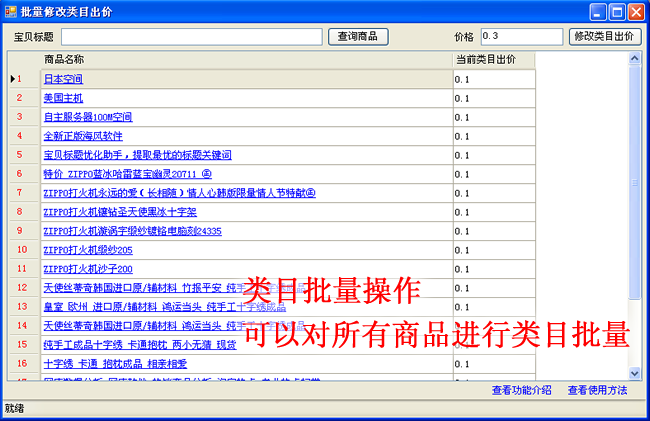
Task: Click the bid cell of row 3
Action: (x=493, y=117)
